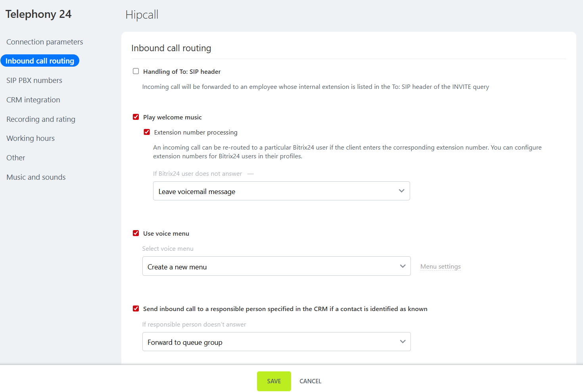Click the 'If Bitrix24 user does not answer' label
Image resolution: width=583 pixels, height=392 pixels.
198,173
